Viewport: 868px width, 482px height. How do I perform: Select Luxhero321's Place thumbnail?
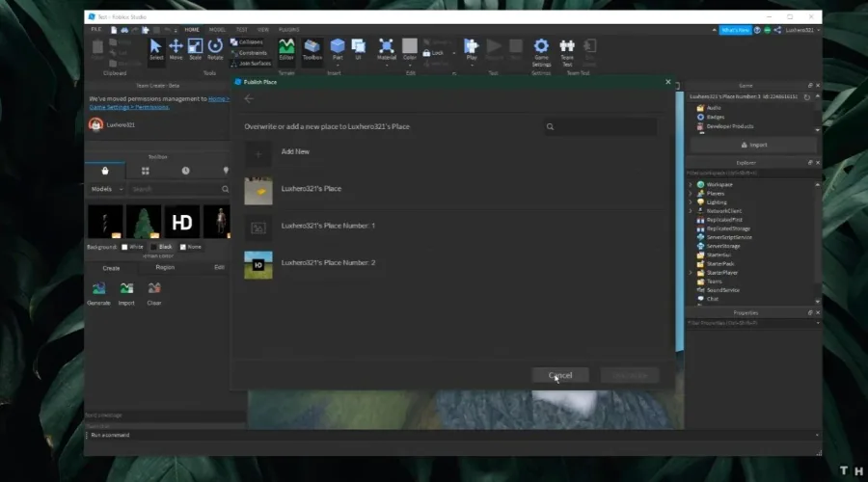click(x=258, y=191)
